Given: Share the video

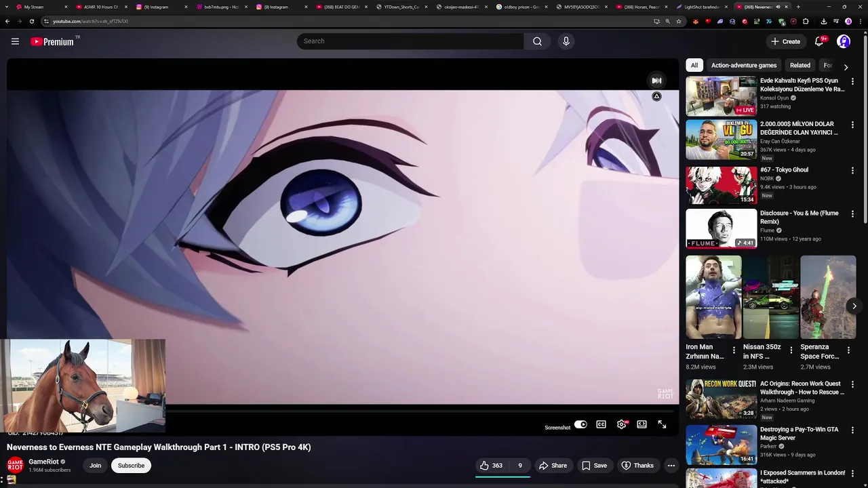Looking at the screenshot, I should click(x=553, y=466).
